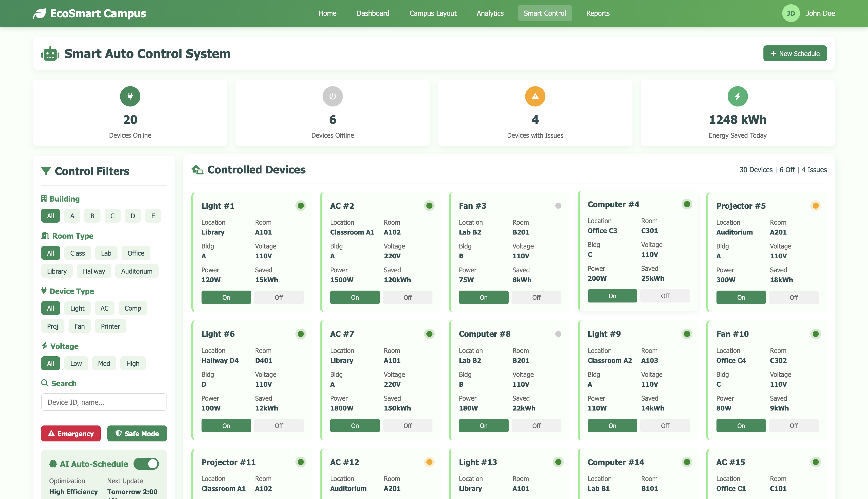Choose the Printer device type filter

110,326
